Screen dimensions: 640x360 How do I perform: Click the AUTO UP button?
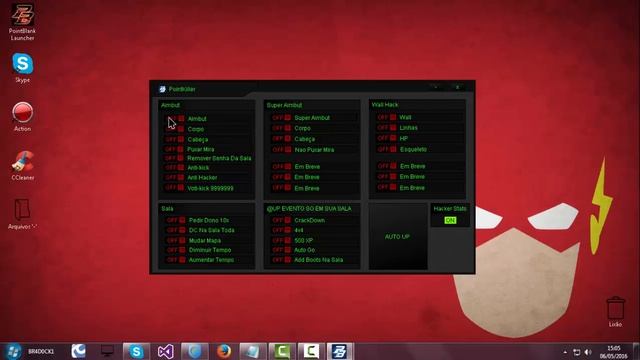pyautogui.click(x=398, y=237)
